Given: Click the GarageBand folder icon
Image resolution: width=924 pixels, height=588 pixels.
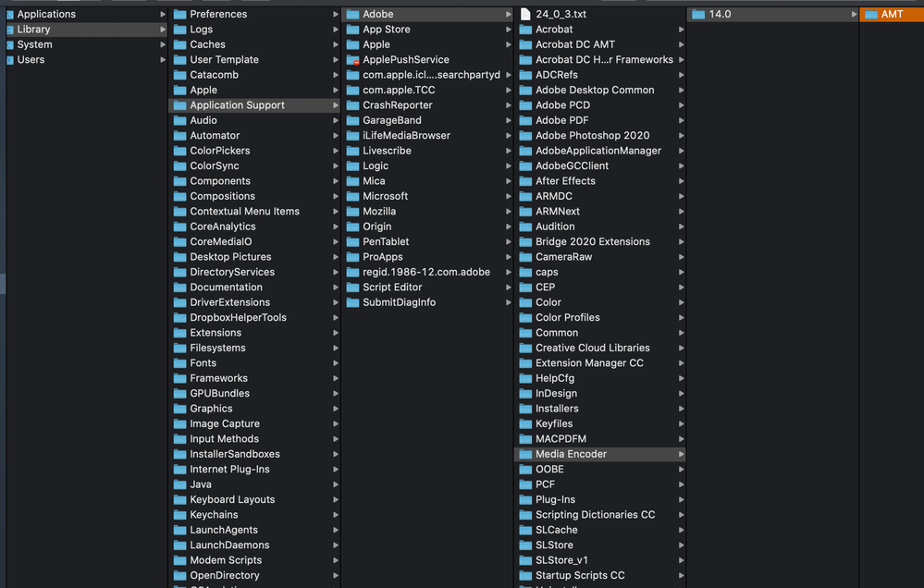Looking at the screenshot, I should [353, 121].
